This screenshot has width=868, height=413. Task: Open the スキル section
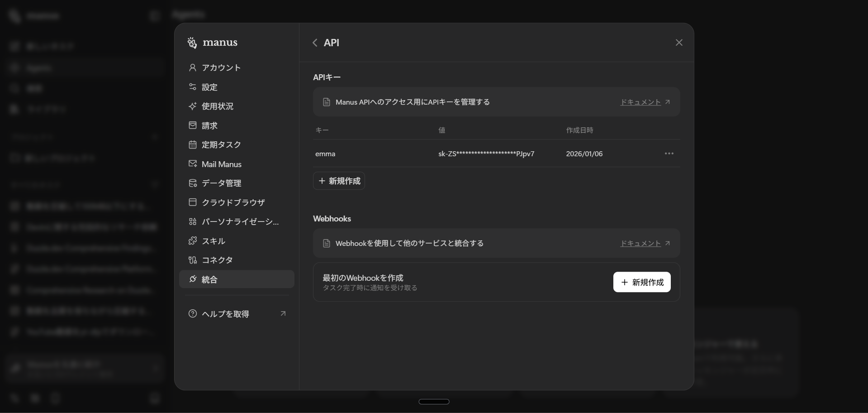(x=213, y=241)
